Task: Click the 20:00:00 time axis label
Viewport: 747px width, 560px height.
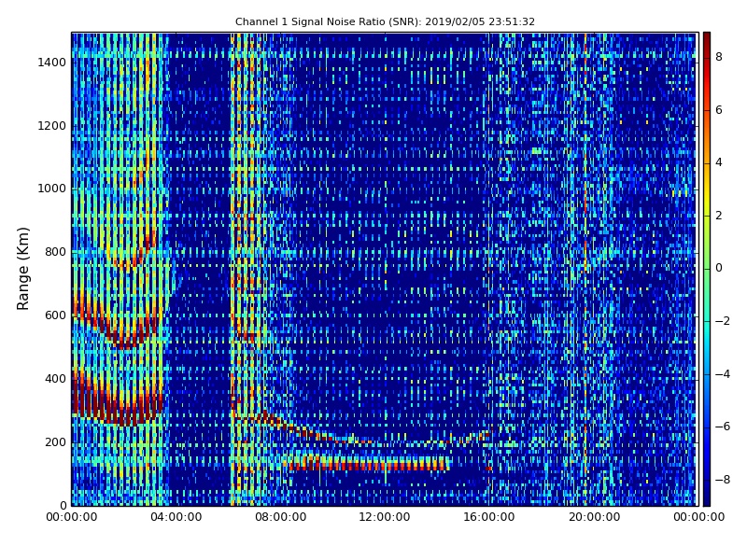Action: click(594, 517)
